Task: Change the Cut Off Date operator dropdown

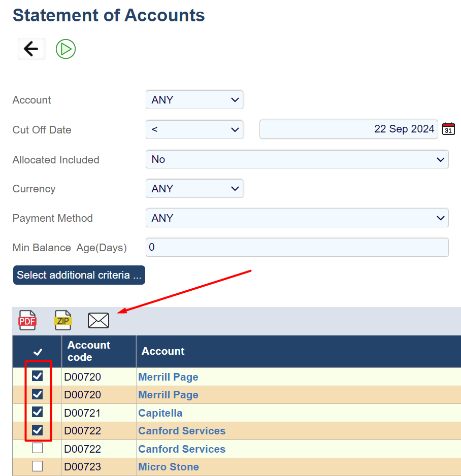Action: (194, 129)
